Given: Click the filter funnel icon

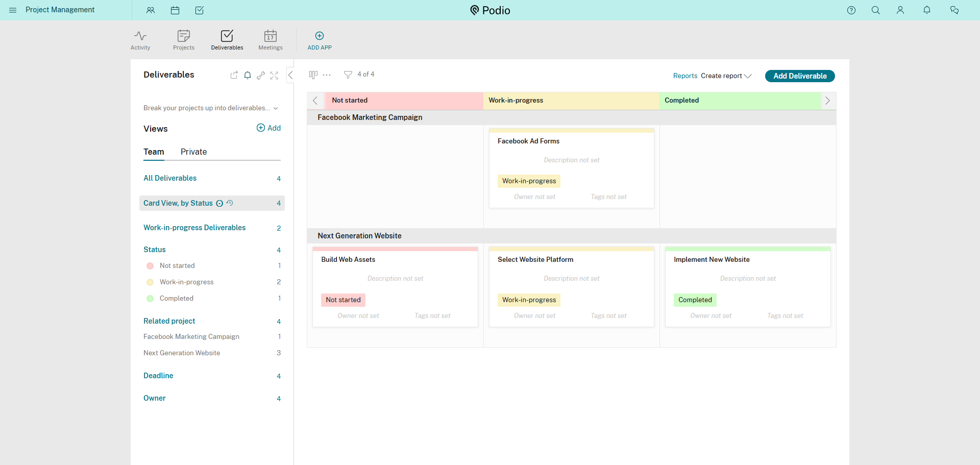Looking at the screenshot, I should coord(348,75).
